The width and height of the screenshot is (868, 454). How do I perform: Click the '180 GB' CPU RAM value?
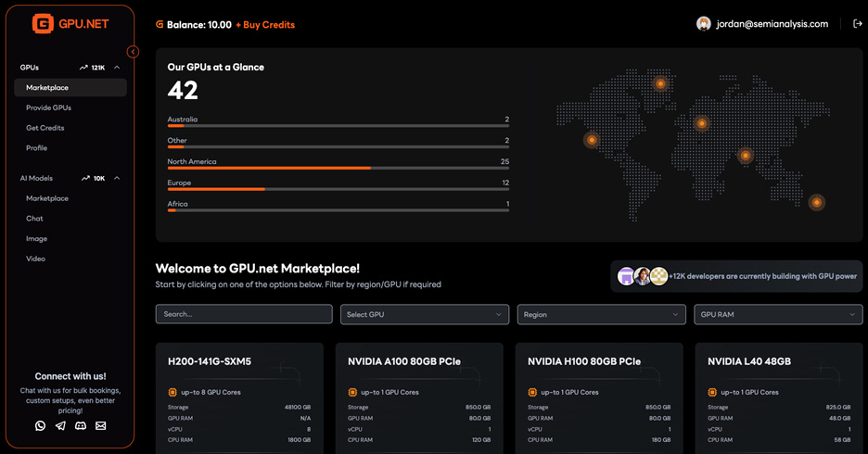[x=661, y=439]
